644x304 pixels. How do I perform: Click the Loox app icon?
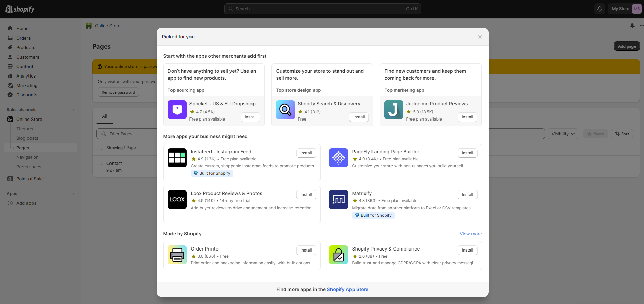click(x=177, y=199)
